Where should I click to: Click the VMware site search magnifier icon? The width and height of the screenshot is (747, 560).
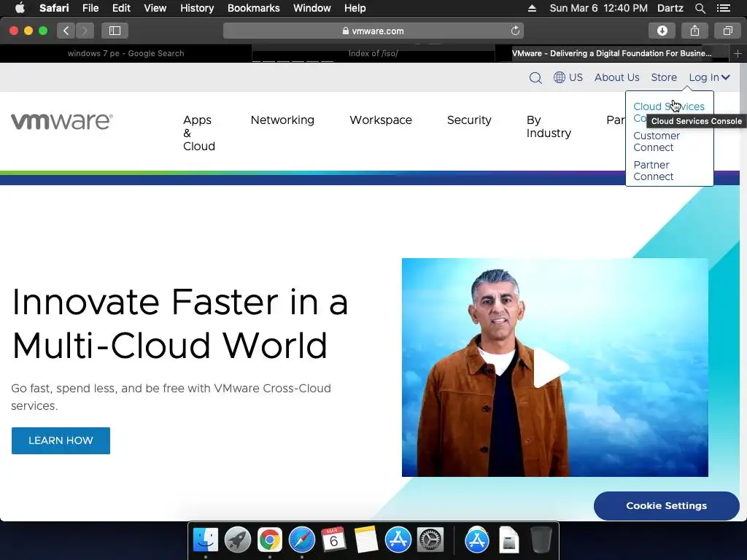535,77
